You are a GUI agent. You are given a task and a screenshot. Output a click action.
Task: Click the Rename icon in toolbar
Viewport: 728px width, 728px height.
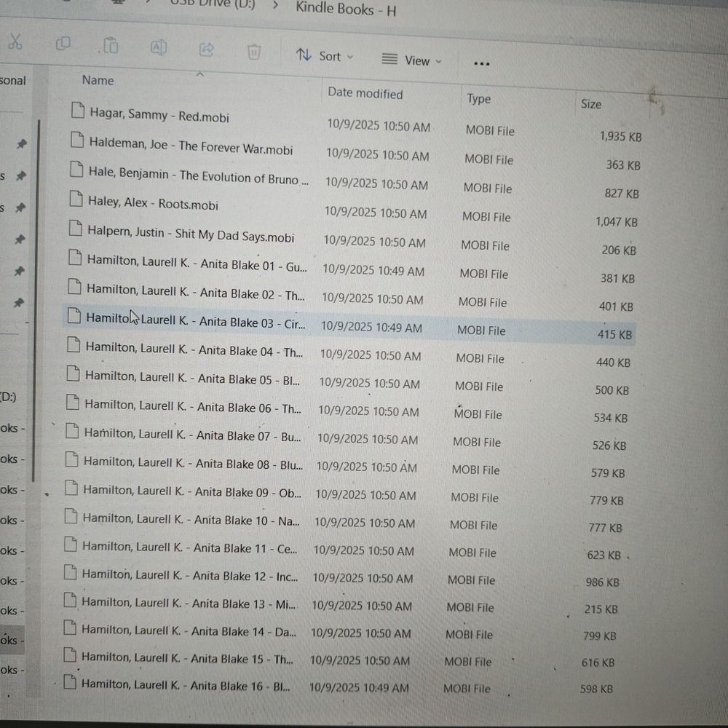click(159, 47)
